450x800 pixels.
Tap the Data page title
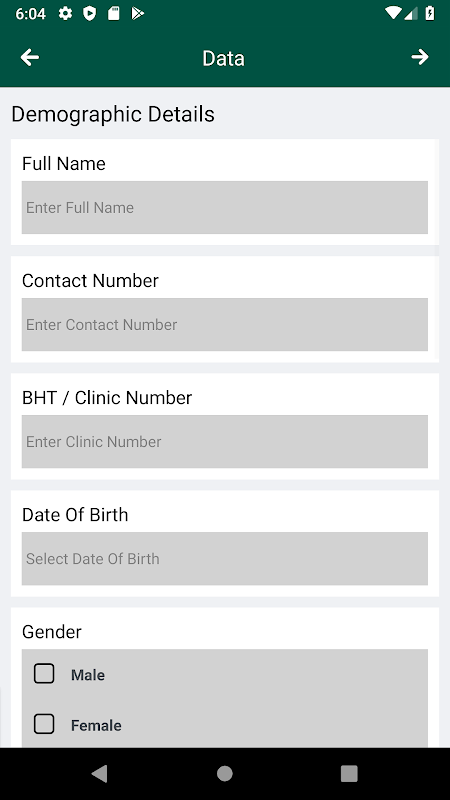click(x=223, y=58)
